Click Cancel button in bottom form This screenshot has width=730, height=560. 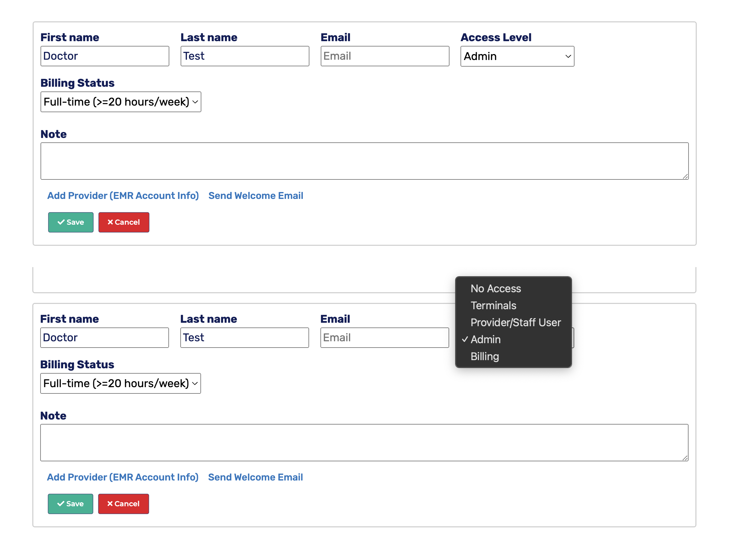coord(123,504)
